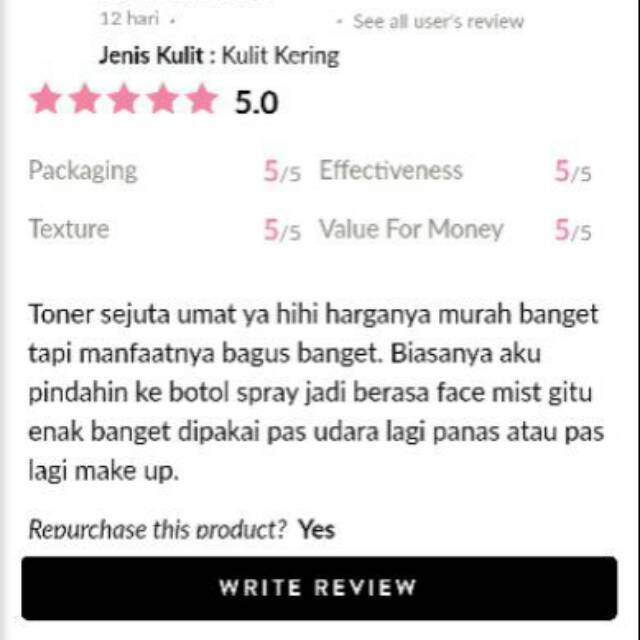Click the Texture rating label
Image resolution: width=640 pixels, height=640 pixels.
pos(69,229)
